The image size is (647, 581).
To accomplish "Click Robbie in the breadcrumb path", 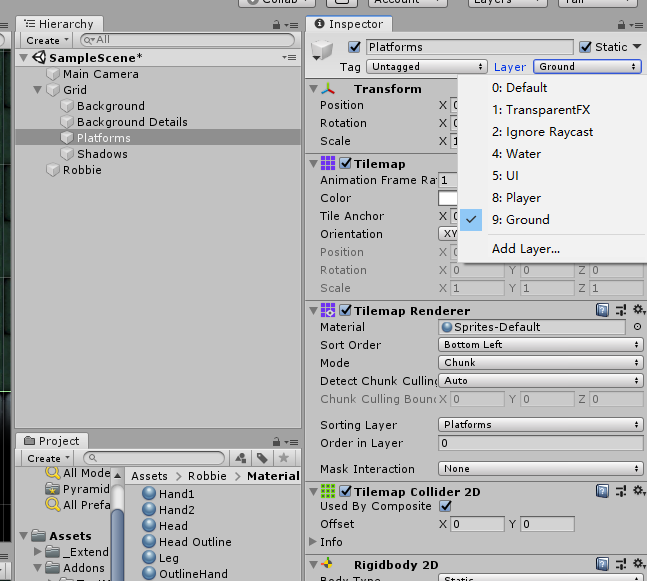I will click(x=207, y=476).
